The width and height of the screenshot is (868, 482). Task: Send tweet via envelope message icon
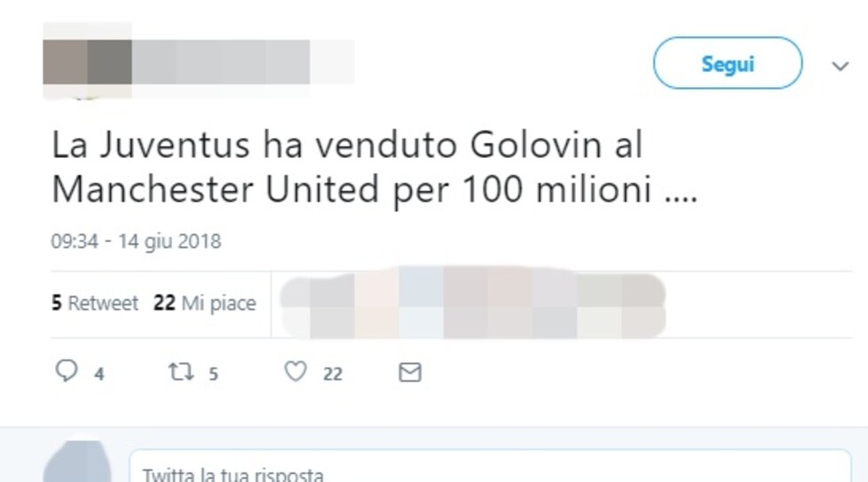[410, 373]
